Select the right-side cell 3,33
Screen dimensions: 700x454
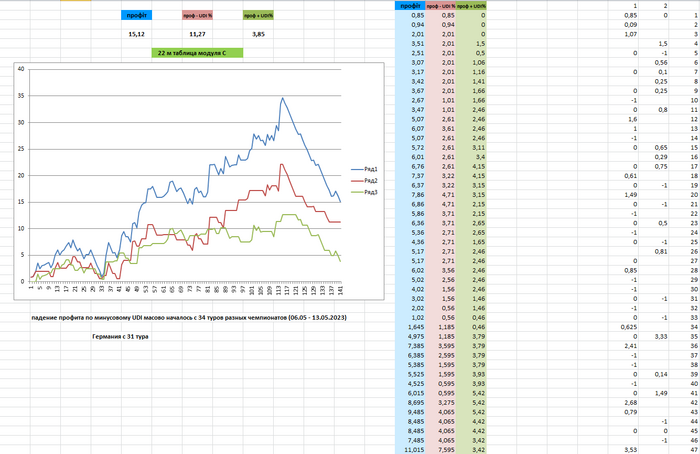(654, 336)
